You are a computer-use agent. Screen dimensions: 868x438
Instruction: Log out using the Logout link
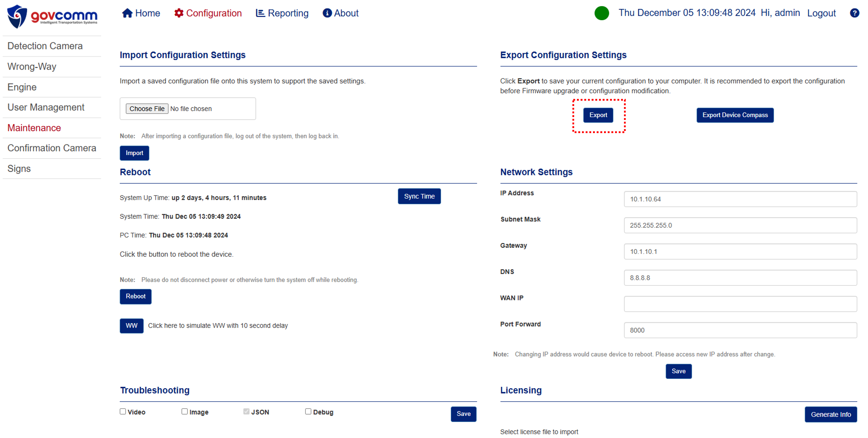click(x=821, y=13)
